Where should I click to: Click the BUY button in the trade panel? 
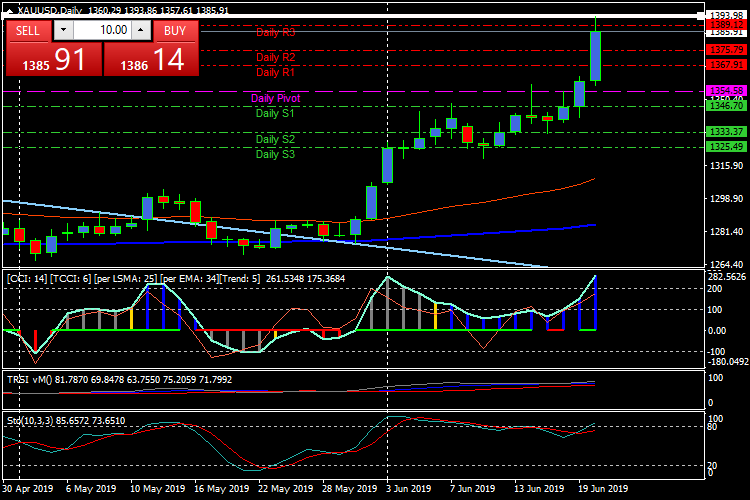tap(175, 30)
